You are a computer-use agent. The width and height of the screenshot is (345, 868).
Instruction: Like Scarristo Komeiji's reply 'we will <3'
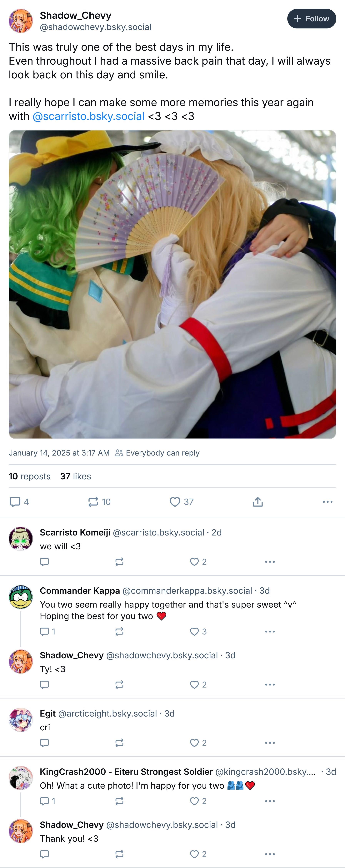click(x=198, y=562)
